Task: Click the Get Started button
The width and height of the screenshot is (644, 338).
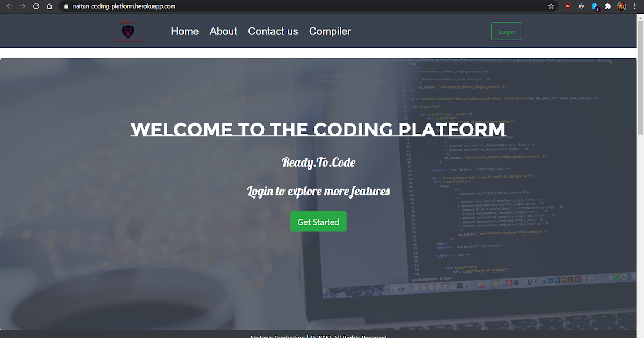Action: click(318, 221)
